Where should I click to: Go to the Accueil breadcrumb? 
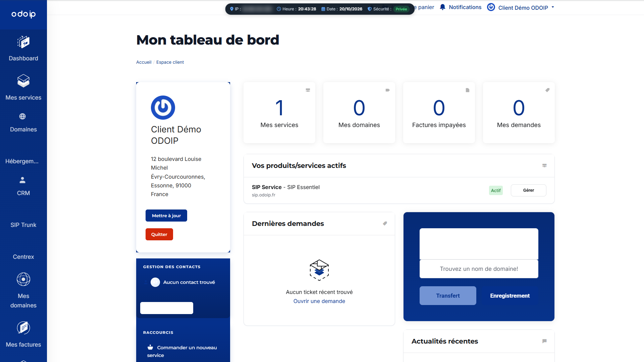click(144, 62)
